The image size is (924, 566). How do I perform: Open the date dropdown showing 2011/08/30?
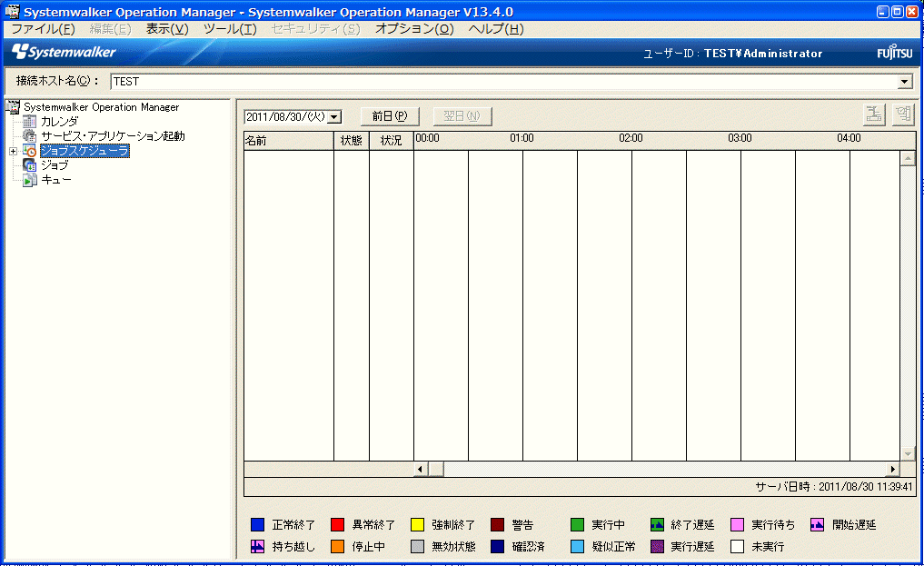pos(334,116)
